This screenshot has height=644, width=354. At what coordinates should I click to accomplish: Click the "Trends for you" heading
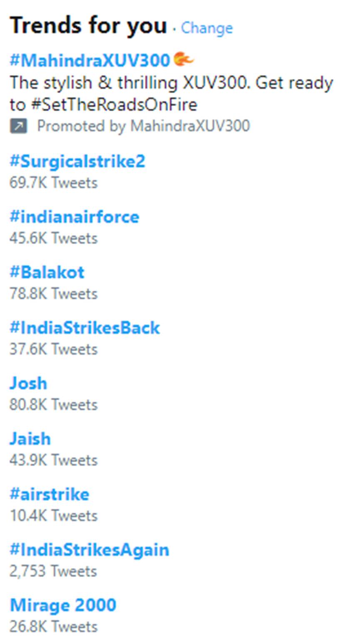88,25
